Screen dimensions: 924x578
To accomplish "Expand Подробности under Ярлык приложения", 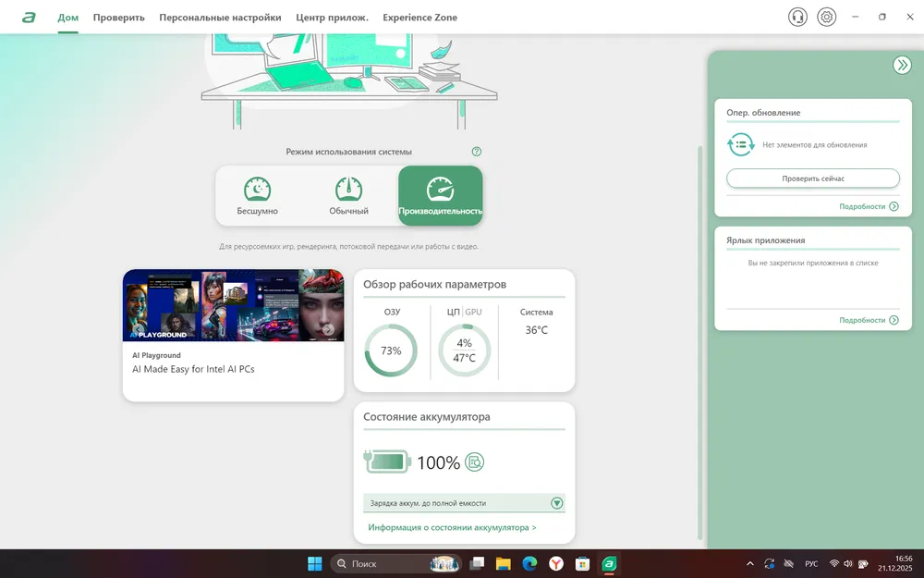I will [x=868, y=320].
